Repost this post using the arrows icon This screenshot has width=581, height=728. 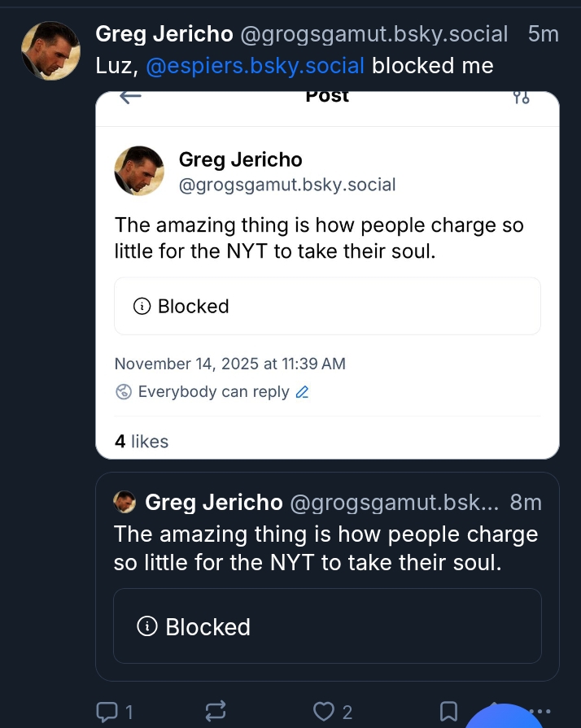(x=216, y=712)
